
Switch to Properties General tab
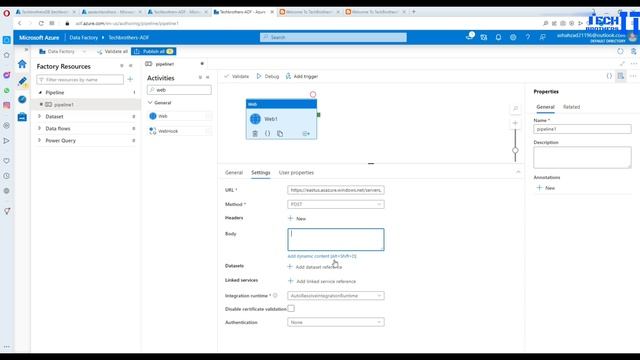tap(545, 107)
